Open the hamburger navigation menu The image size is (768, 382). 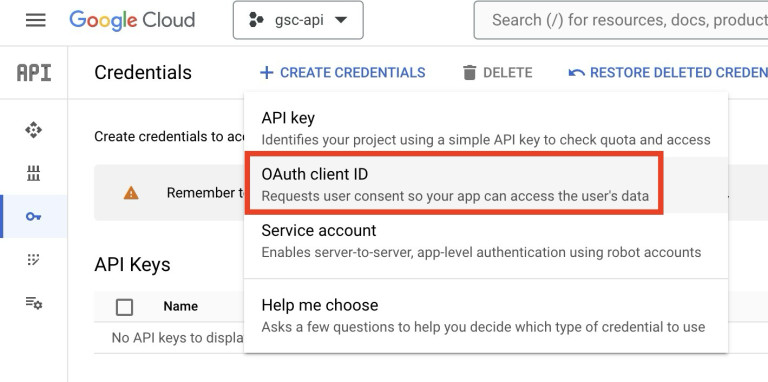tap(35, 20)
